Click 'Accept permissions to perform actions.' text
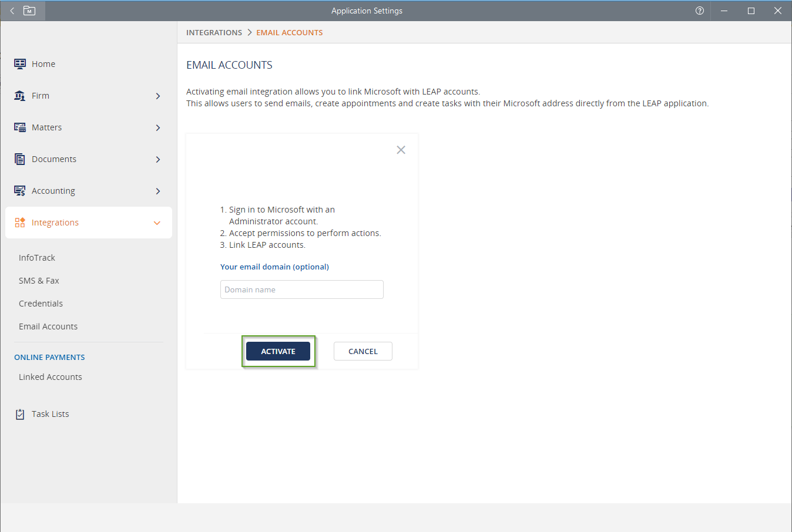792x532 pixels. [x=305, y=233]
